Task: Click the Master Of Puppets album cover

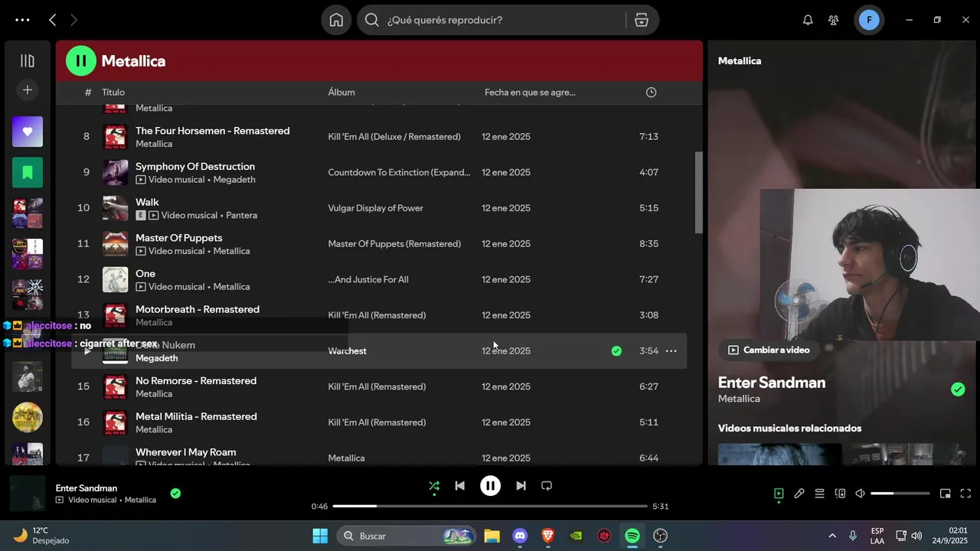Action: click(x=115, y=243)
